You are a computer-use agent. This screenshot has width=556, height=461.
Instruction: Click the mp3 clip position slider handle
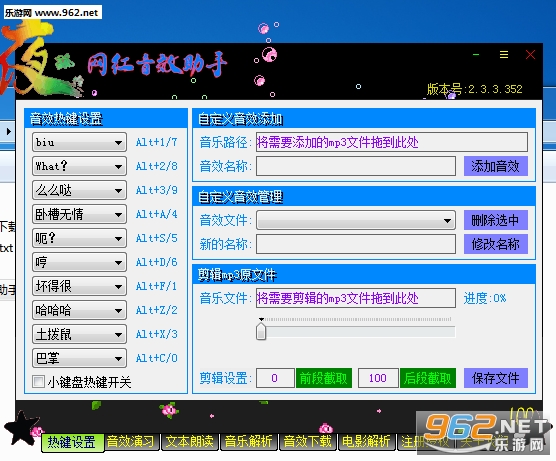(261, 330)
